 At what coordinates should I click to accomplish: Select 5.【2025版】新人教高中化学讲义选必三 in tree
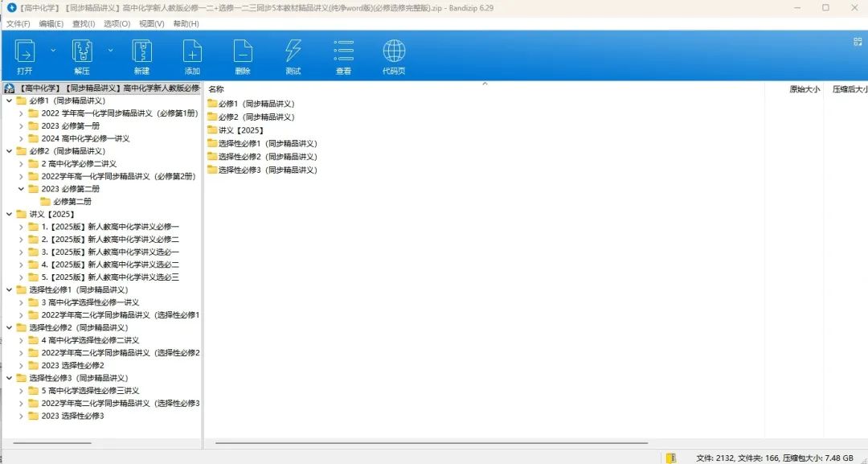pyautogui.click(x=110, y=277)
